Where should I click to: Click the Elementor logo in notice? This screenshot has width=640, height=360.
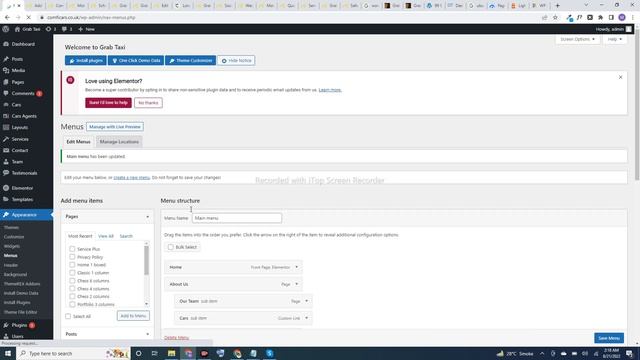(70, 80)
